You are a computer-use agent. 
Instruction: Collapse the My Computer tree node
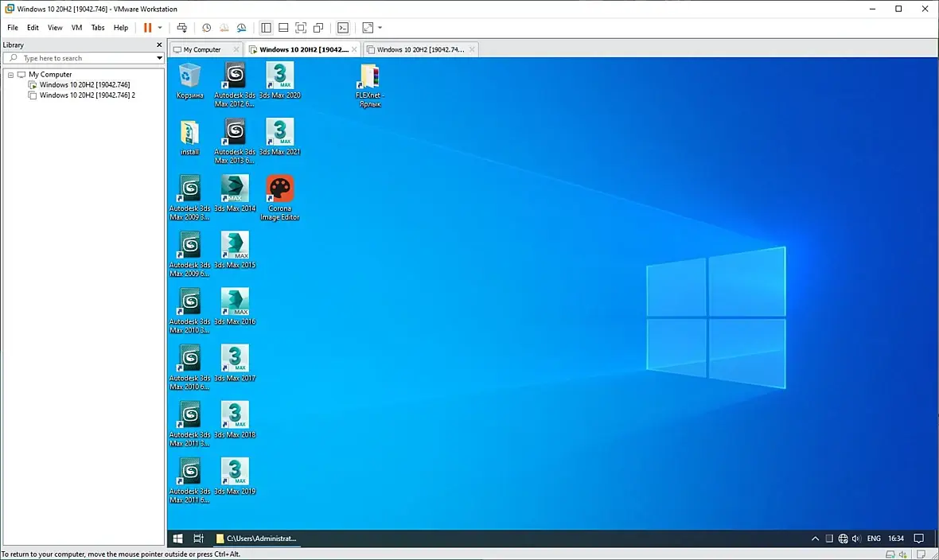click(10, 75)
